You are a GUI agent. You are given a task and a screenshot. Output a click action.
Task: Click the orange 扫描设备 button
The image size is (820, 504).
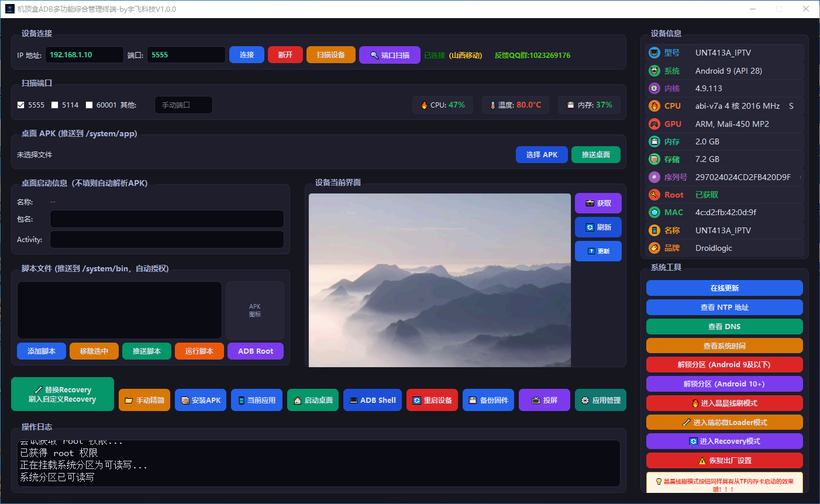(x=331, y=55)
